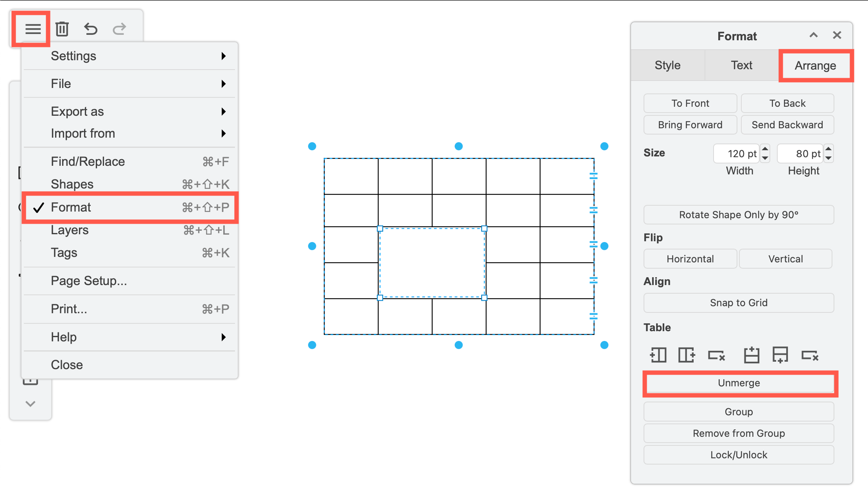Delete the selected row
Screen dimensions: 868x488
[x=811, y=355]
